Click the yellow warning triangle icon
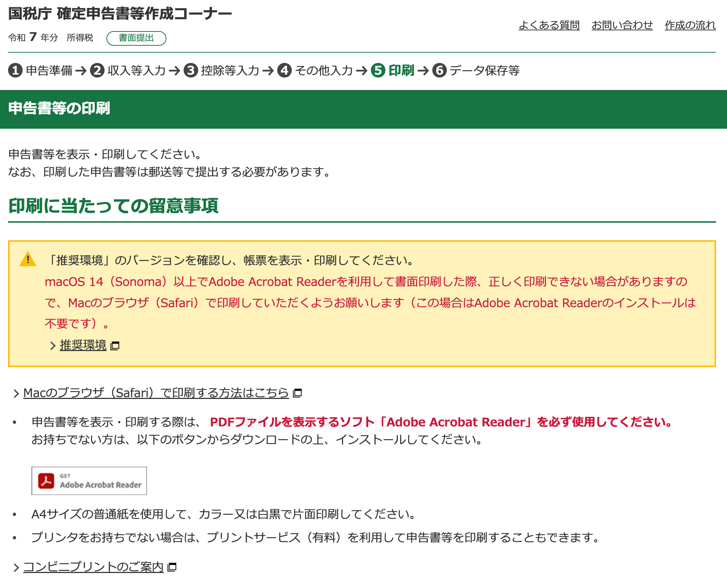Screen dimensions: 727x588 (28, 260)
